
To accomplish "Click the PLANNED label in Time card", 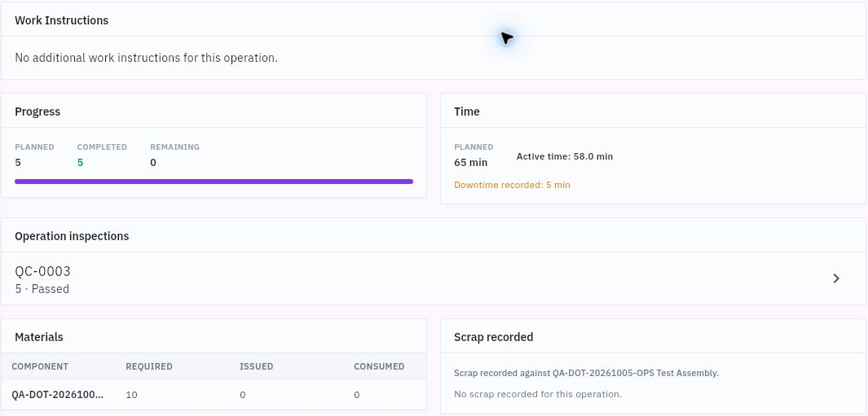I will coord(474,147).
